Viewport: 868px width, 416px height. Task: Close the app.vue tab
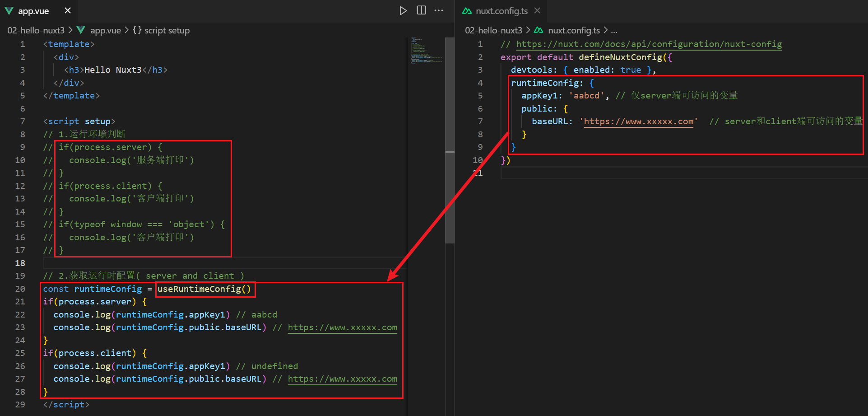point(68,10)
